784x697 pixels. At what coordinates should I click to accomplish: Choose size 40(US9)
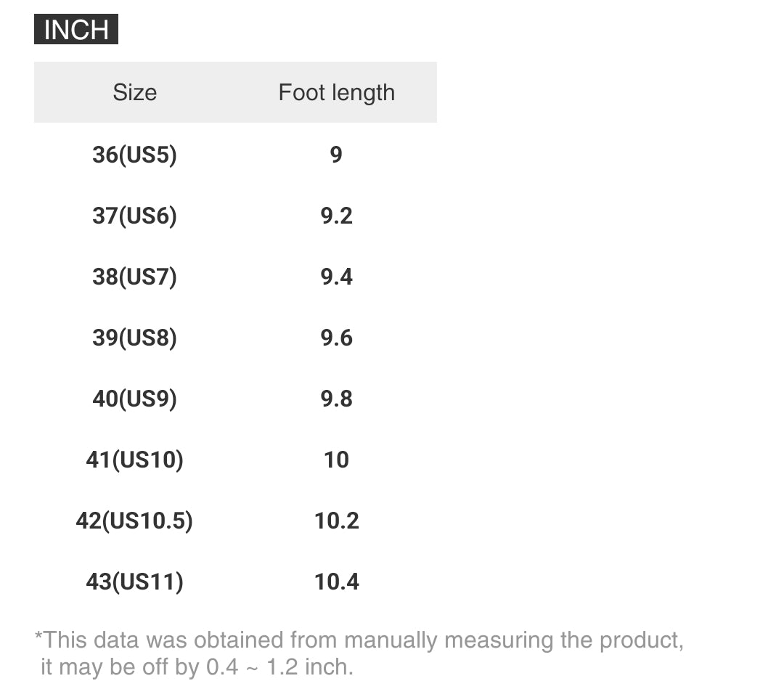pyautogui.click(x=134, y=399)
